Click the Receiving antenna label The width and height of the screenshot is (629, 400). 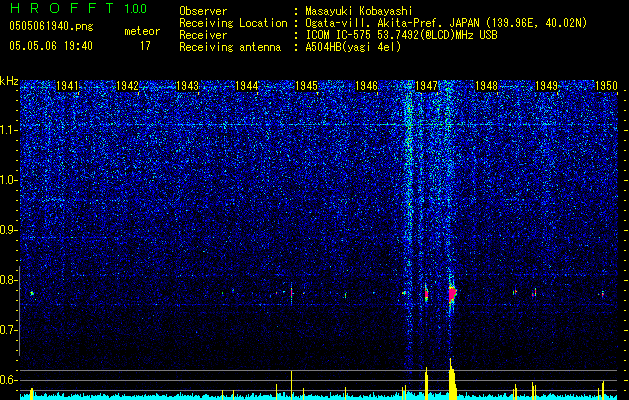(230, 47)
